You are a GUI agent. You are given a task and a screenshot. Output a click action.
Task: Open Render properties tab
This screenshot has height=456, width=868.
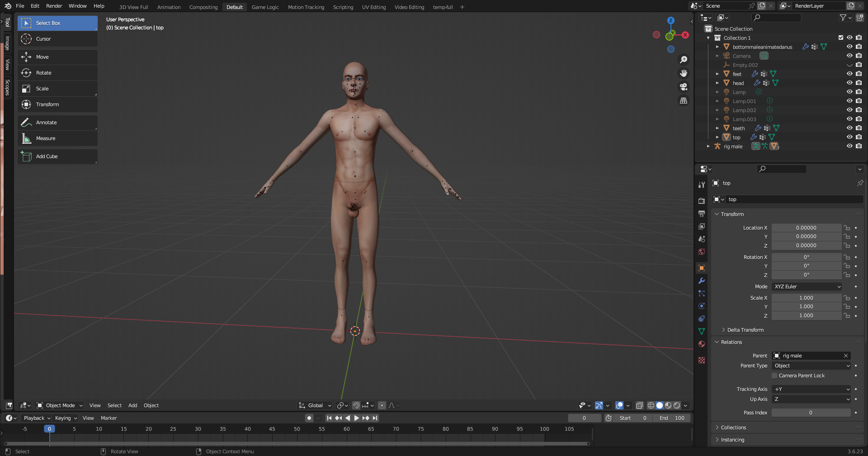(702, 201)
